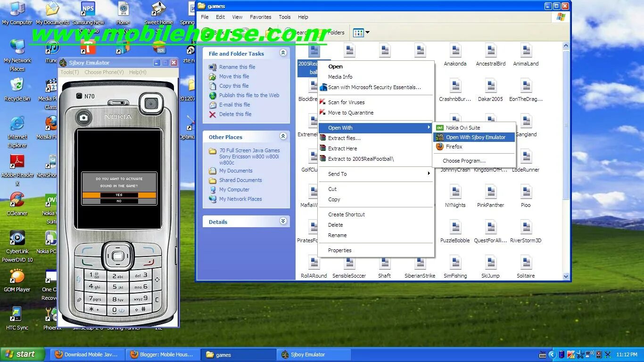Click Properties in context menu
Image resolution: width=644 pixels, height=362 pixels.
tap(376, 250)
